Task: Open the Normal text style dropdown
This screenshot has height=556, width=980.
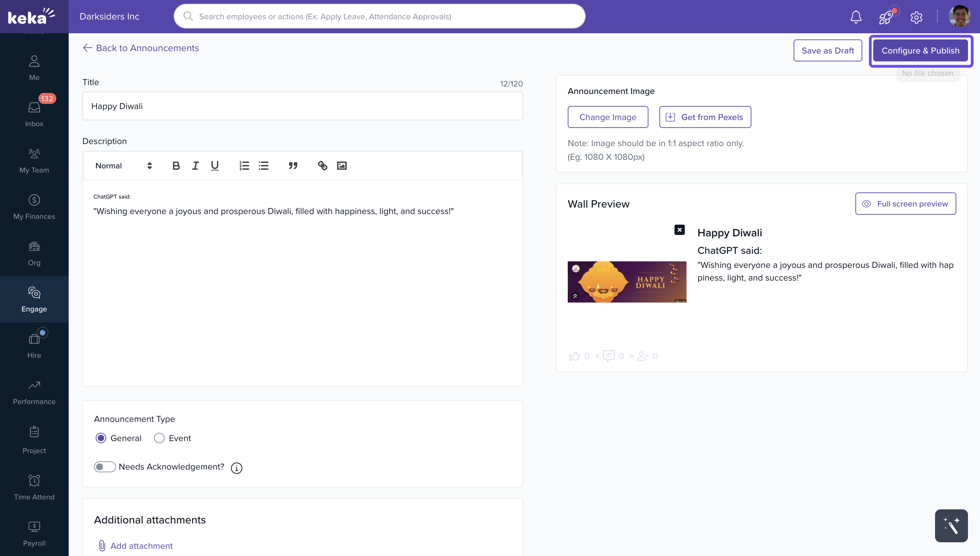Action: (123, 166)
